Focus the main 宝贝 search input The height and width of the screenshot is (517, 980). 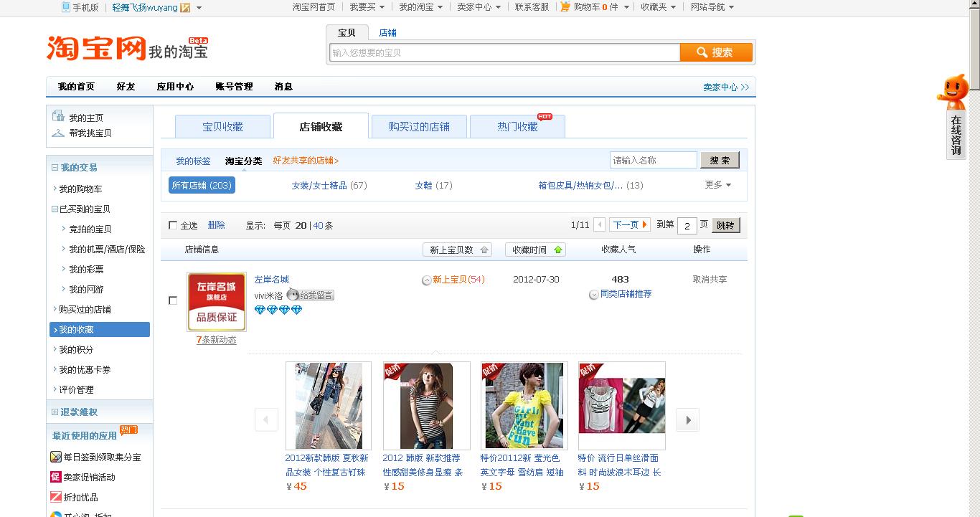[x=504, y=52]
